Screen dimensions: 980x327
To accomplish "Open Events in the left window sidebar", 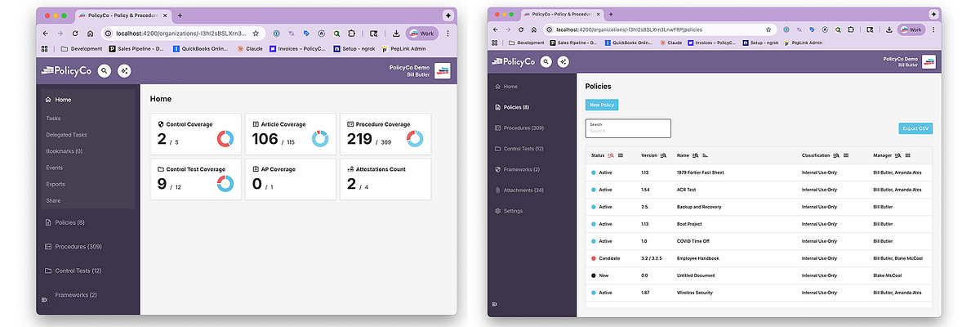I will (54, 168).
